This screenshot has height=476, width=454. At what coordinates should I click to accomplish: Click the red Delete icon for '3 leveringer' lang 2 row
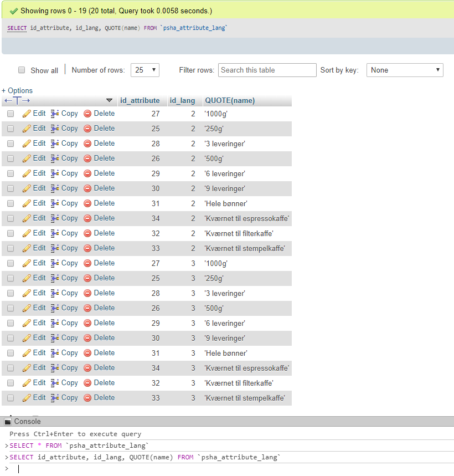click(x=87, y=144)
